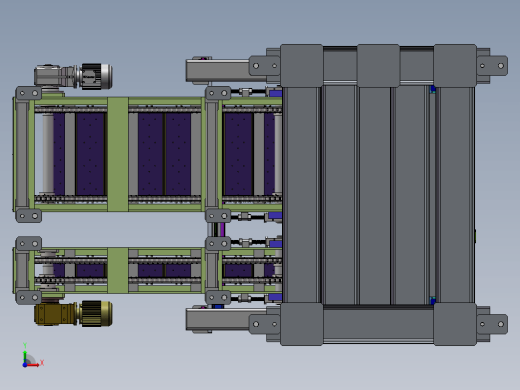Select the gray gear motor on upper conveyor

pos(73,76)
